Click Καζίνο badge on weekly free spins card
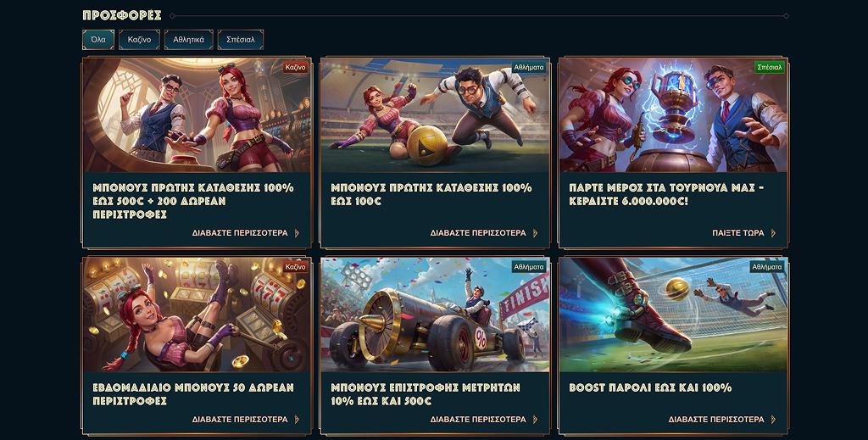 [x=295, y=267]
